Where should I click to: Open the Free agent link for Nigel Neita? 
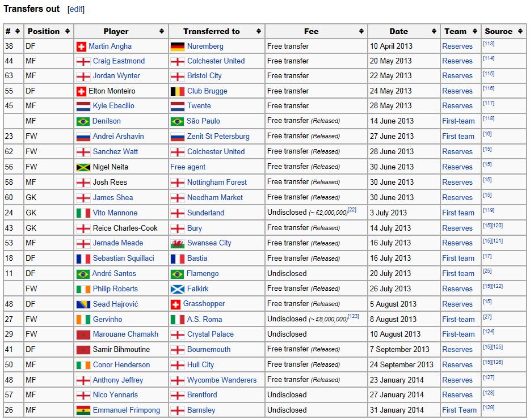click(188, 167)
